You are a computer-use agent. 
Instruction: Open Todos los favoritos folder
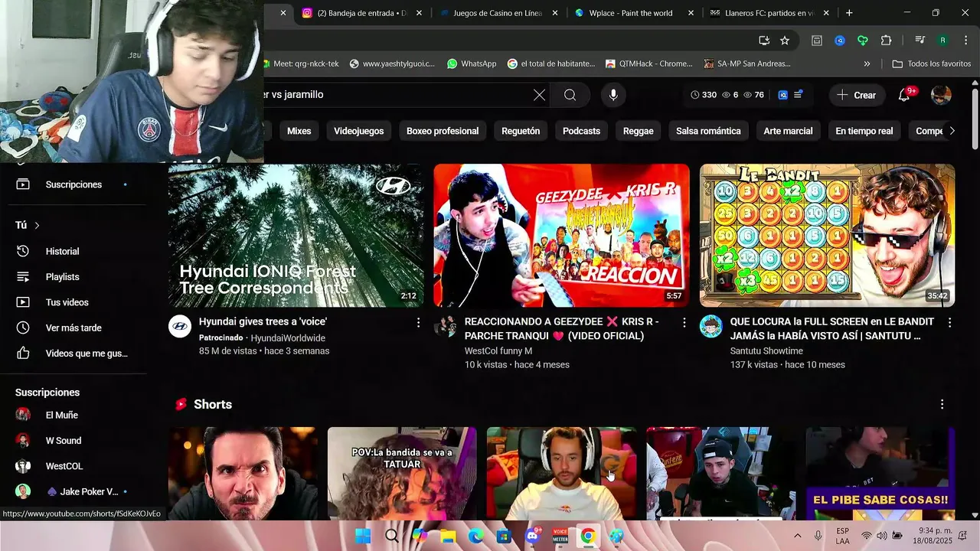point(932,64)
